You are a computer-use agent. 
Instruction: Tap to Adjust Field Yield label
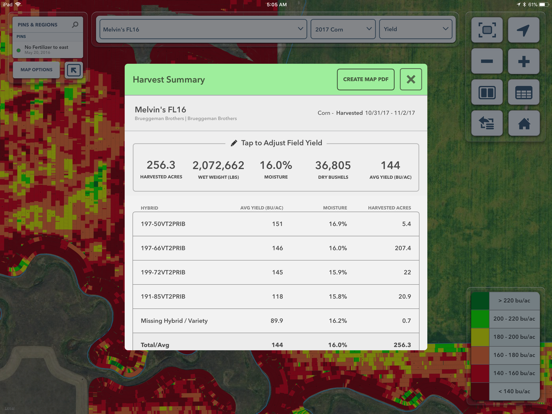coord(282,143)
